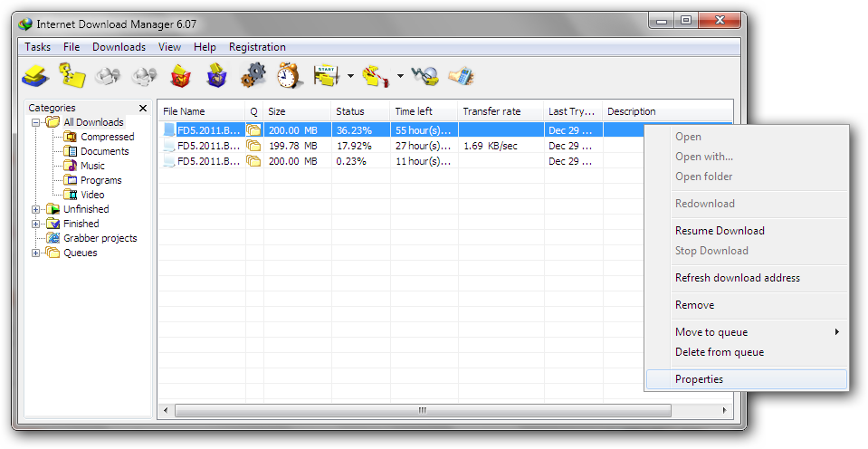Sort by Time left column header
This screenshot has width=868, height=449.
424,111
